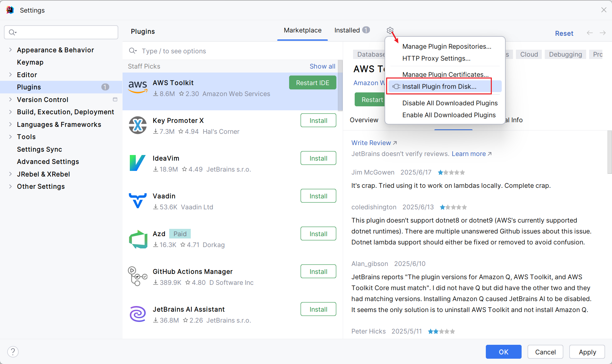
Task: Click Show all Staff Picks link
Action: (x=322, y=66)
